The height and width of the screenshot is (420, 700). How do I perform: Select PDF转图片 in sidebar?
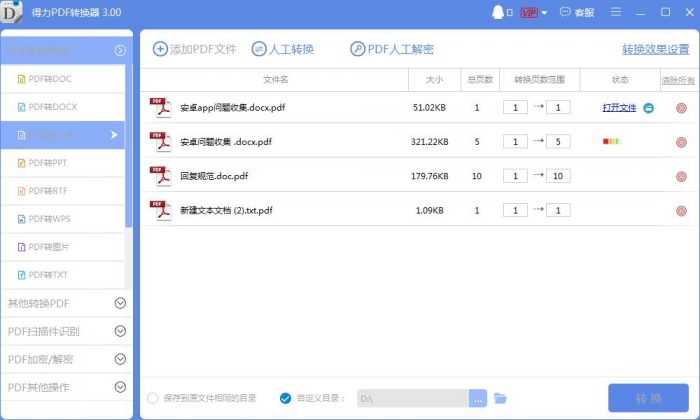click(x=63, y=247)
